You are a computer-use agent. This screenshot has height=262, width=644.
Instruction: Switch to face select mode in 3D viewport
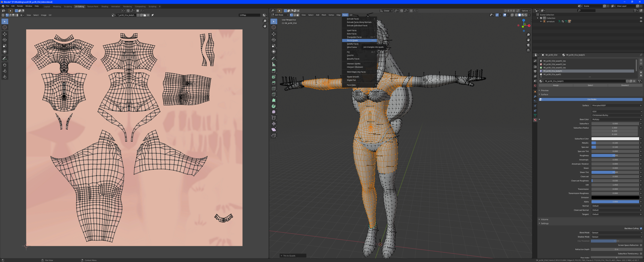coord(298,15)
